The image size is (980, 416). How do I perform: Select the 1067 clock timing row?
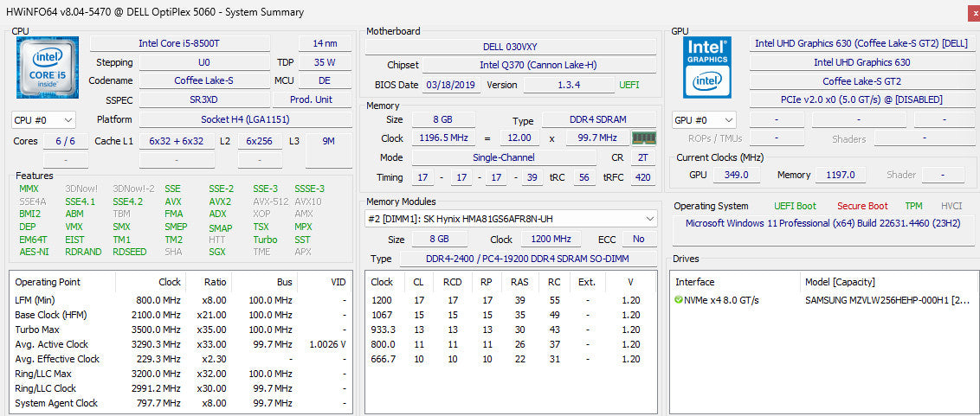pos(511,315)
